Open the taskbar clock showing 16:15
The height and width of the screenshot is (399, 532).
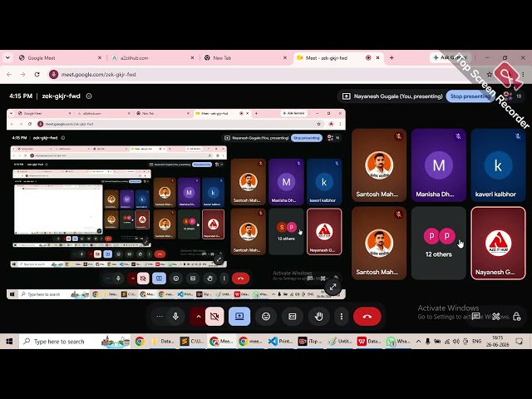click(x=497, y=342)
